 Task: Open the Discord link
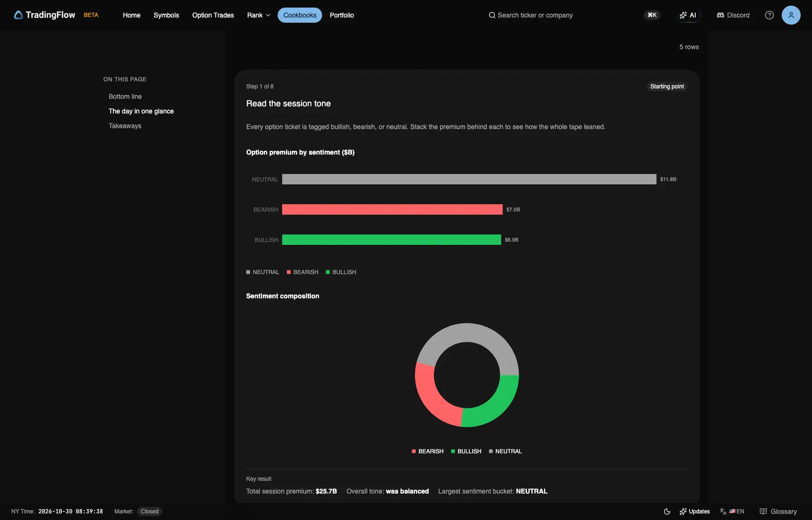733,15
